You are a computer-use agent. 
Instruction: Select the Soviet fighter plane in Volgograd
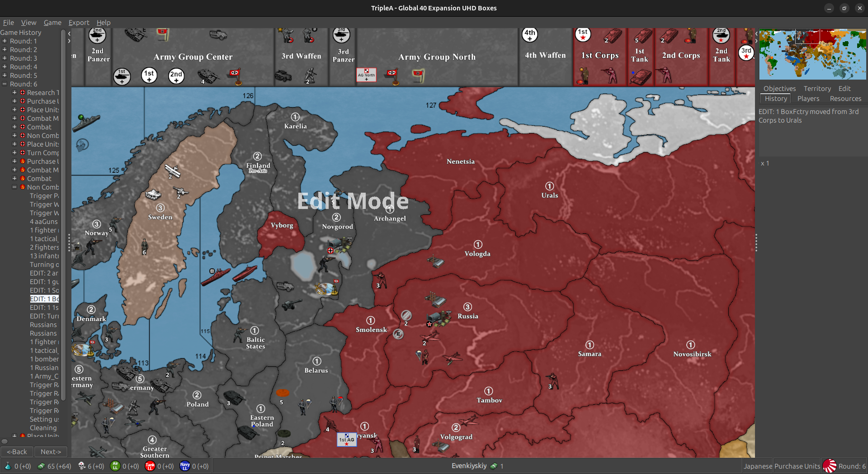tap(469, 421)
